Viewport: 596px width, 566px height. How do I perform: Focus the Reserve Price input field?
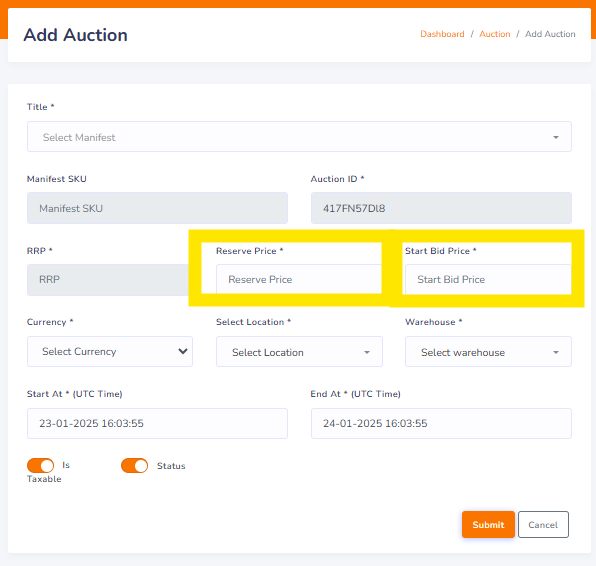point(299,279)
